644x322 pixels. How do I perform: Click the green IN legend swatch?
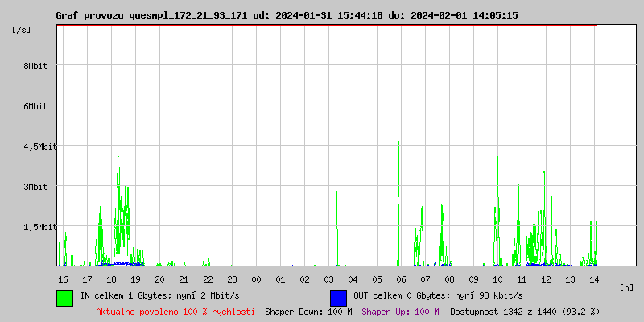tap(64, 297)
